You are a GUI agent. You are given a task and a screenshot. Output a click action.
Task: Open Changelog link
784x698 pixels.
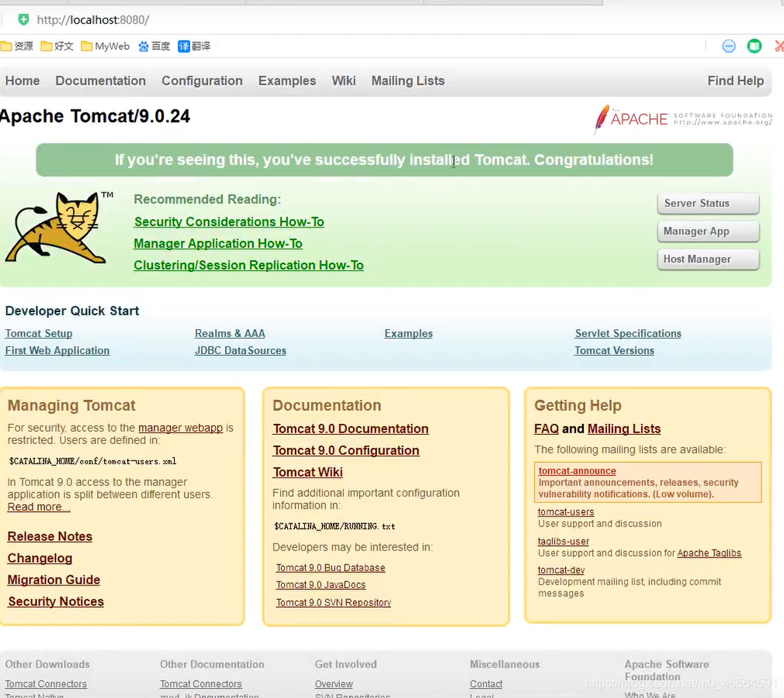[x=40, y=558]
